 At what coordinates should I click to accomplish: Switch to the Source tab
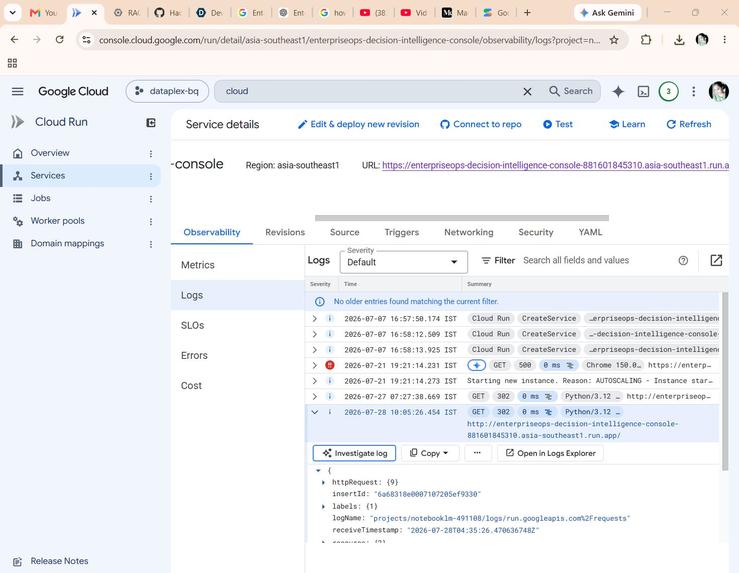[345, 232]
